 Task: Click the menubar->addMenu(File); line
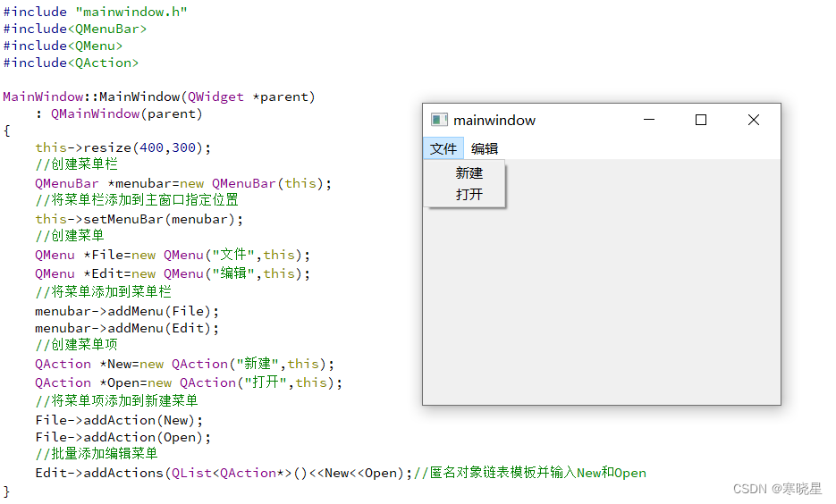tap(127, 311)
